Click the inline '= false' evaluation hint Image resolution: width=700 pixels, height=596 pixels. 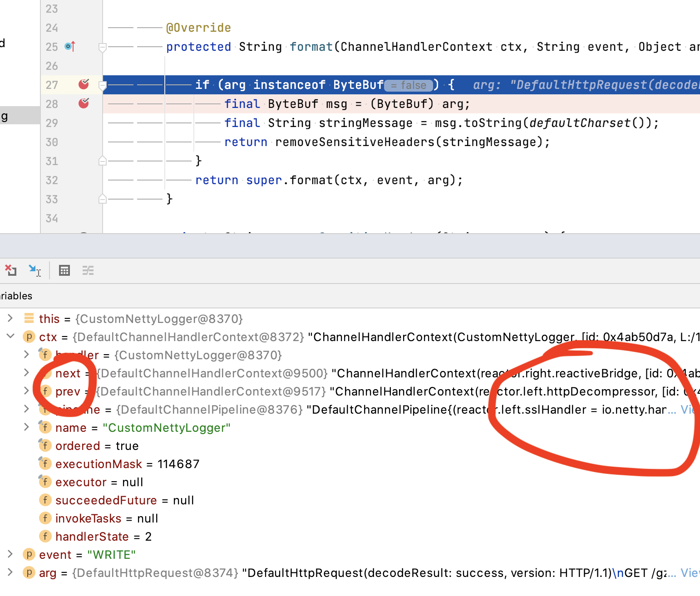(409, 85)
